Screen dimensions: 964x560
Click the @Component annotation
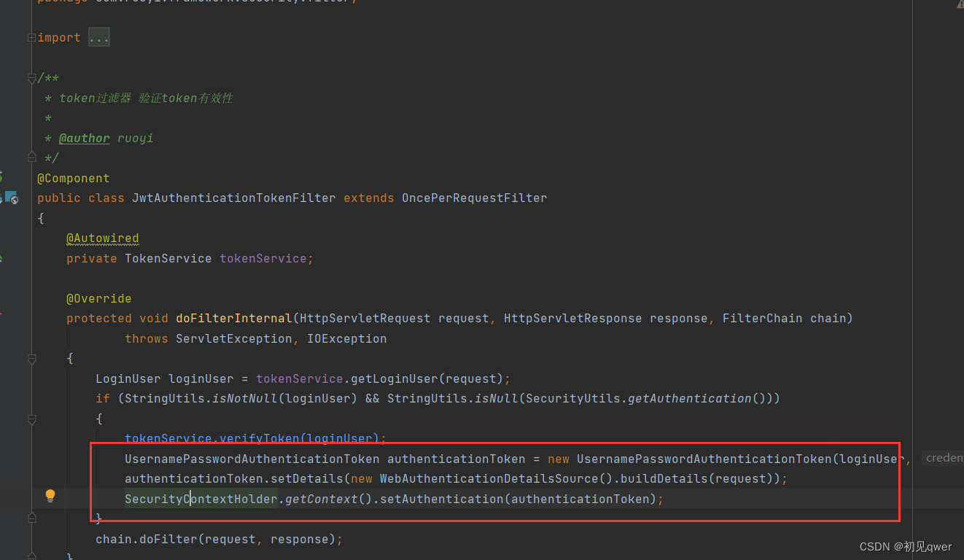click(74, 179)
